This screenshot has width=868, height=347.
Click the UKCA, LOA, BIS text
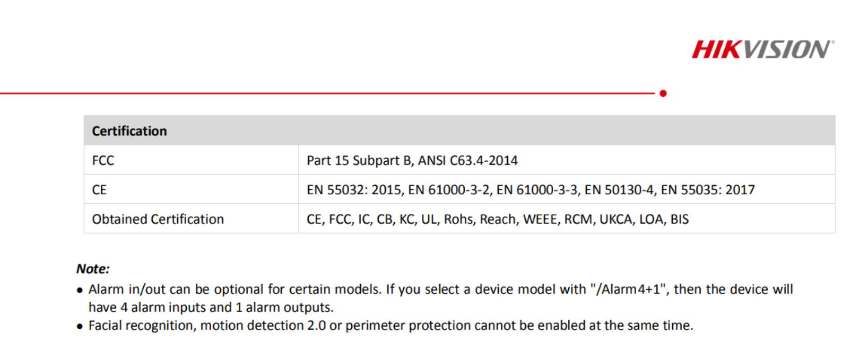(x=644, y=219)
